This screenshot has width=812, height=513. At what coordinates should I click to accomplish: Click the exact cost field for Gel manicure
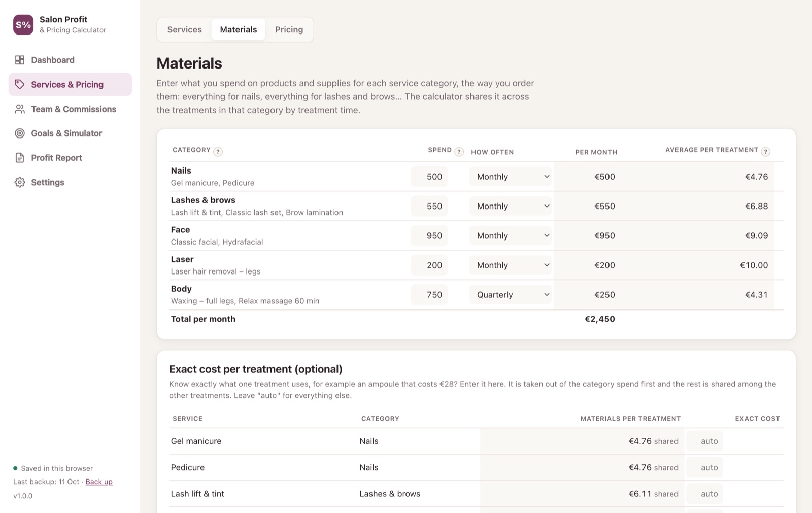[705, 441]
